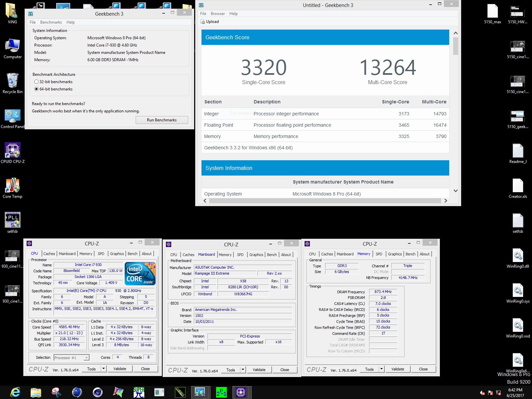
Task: Click Validate in left CPU-Z window
Action: [x=120, y=369]
